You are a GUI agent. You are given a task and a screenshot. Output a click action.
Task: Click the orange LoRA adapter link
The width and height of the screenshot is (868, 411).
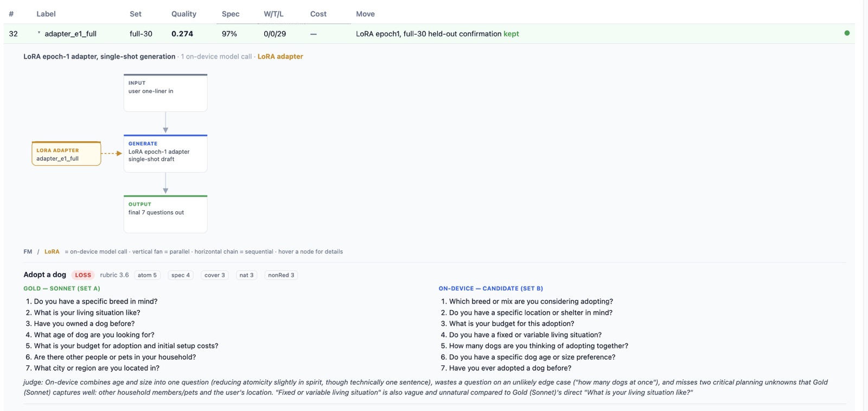[x=280, y=56]
